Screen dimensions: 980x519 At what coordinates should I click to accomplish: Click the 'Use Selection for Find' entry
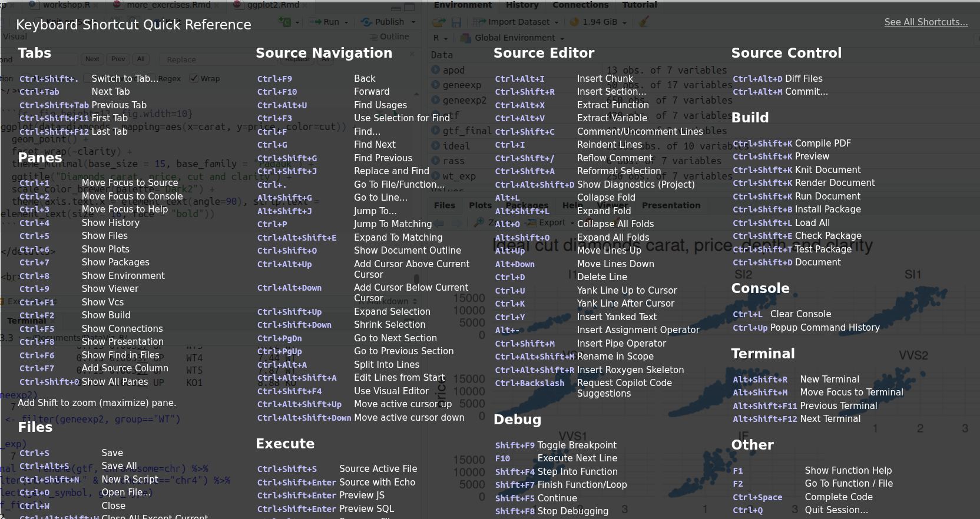(402, 118)
